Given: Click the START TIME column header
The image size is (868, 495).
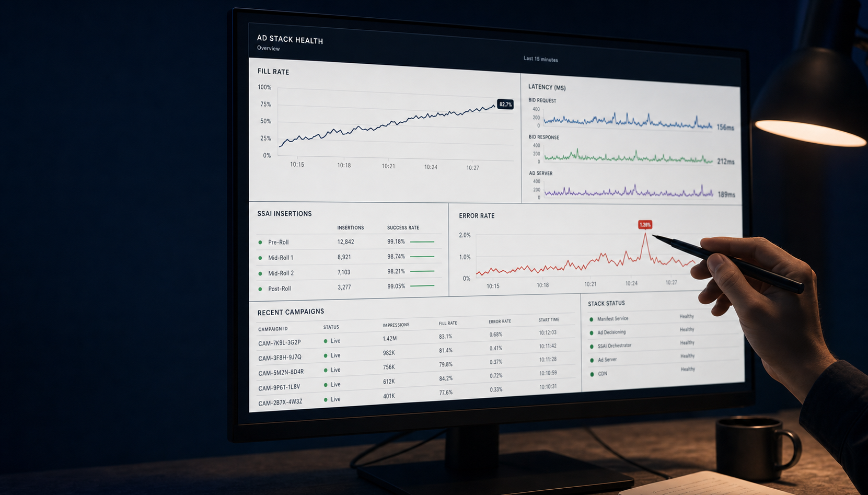Looking at the screenshot, I should tap(549, 319).
